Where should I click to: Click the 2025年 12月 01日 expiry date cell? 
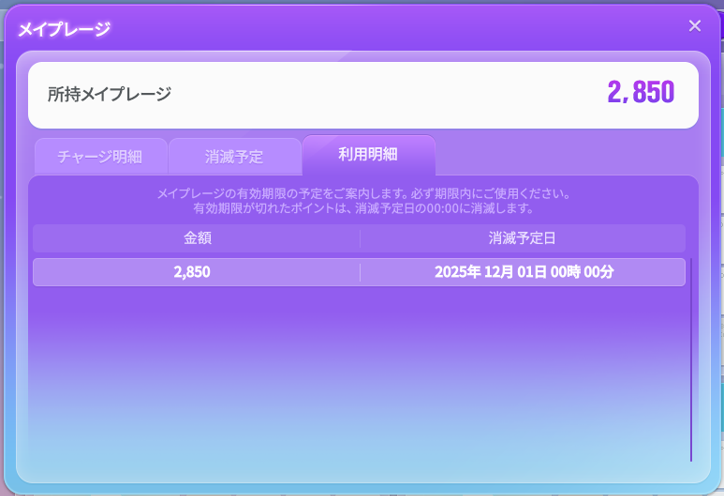[x=490, y=272]
